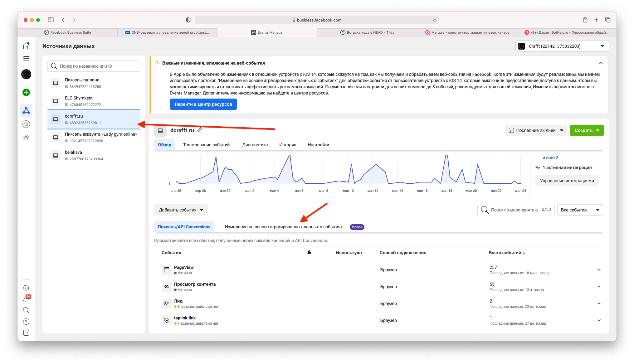This screenshot has height=364, width=634.
Task: Click the taplink:link tag icon
Action: 167,320
